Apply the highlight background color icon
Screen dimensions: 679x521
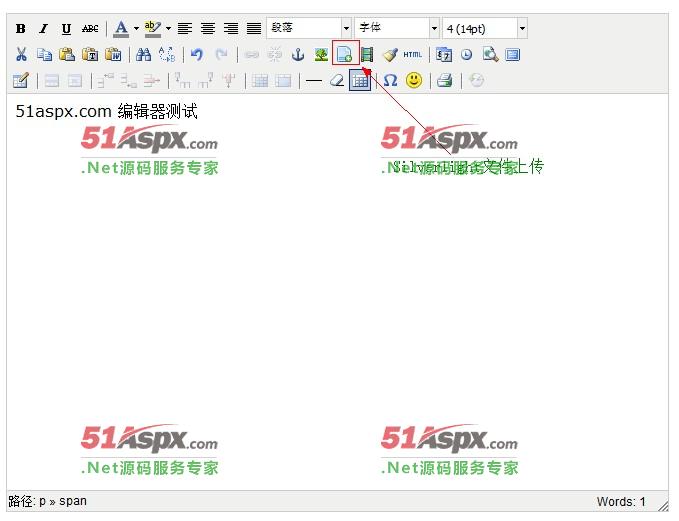pyautogui.click(x=153, y=29)
